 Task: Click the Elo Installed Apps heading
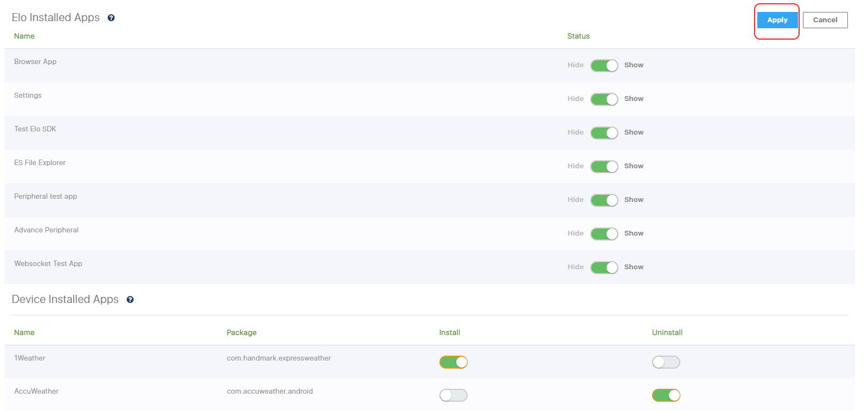point(56,18)
